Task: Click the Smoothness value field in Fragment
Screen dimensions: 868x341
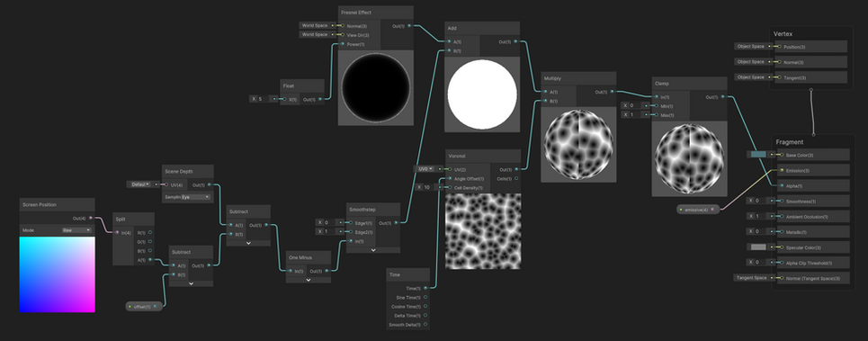Action: (x=760, y=201)
